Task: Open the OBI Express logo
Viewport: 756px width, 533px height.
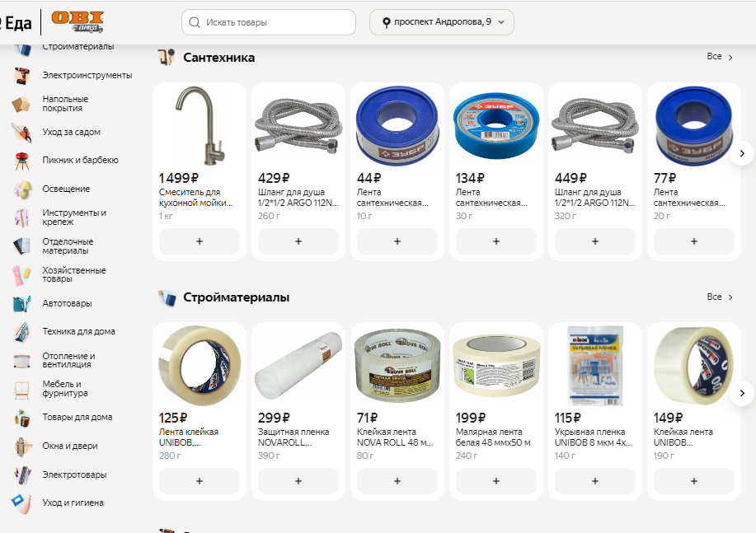Action: [77, 21]
